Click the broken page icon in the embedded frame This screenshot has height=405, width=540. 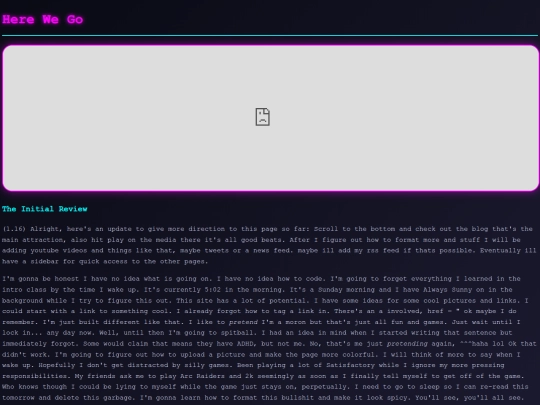point(262,117)
